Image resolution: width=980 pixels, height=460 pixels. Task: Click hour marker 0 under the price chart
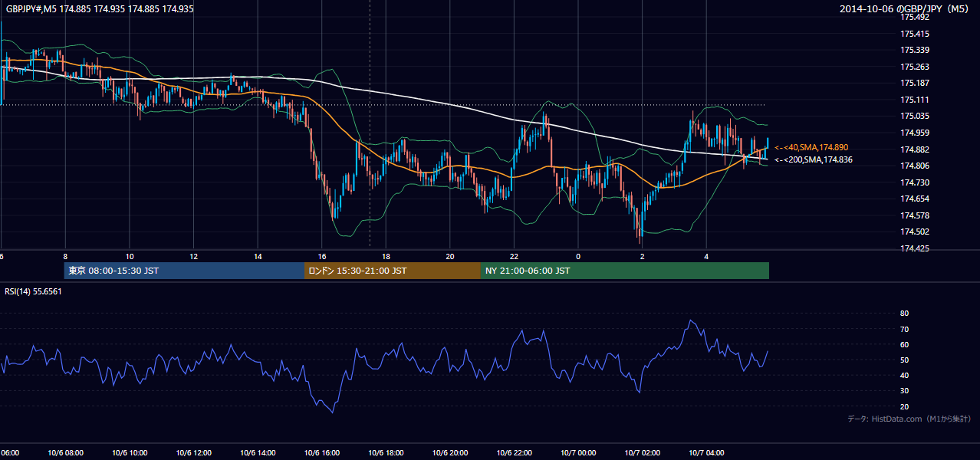(x=578, y=257)
